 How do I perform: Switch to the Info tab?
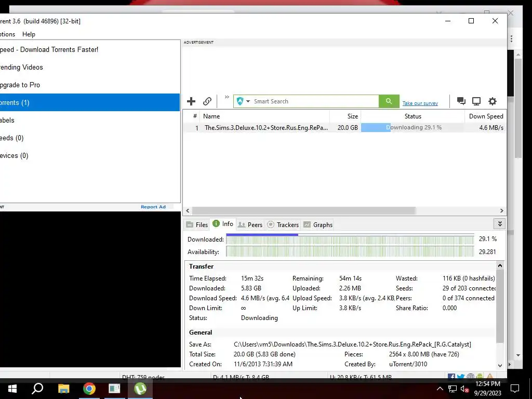223,224
